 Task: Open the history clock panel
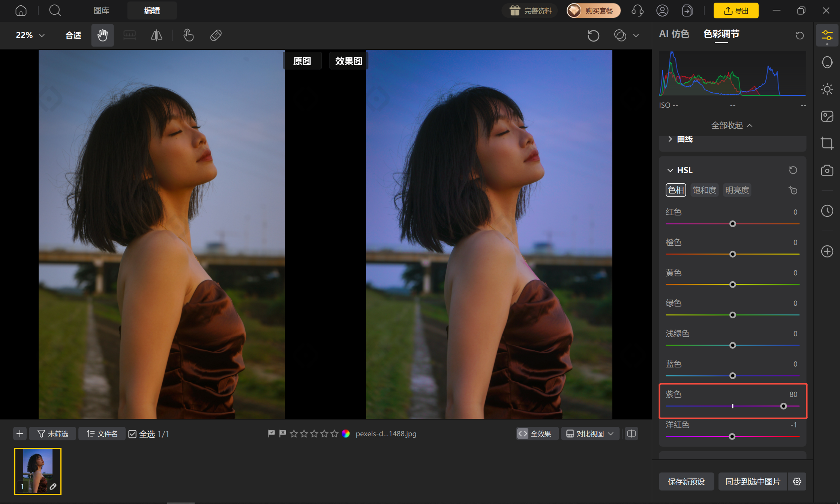827,211
